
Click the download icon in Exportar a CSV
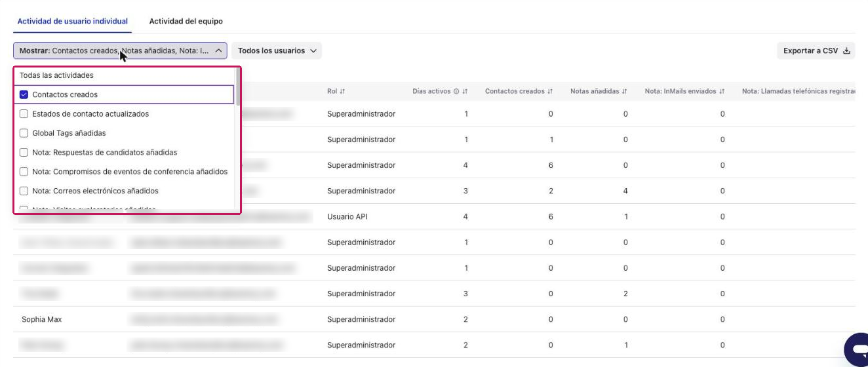[846, 50]
